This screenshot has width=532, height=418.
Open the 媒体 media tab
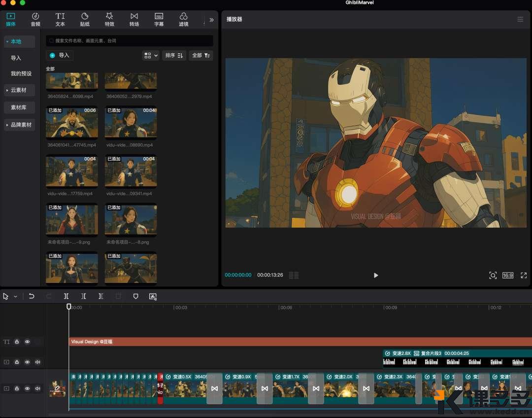pos(11,20)
